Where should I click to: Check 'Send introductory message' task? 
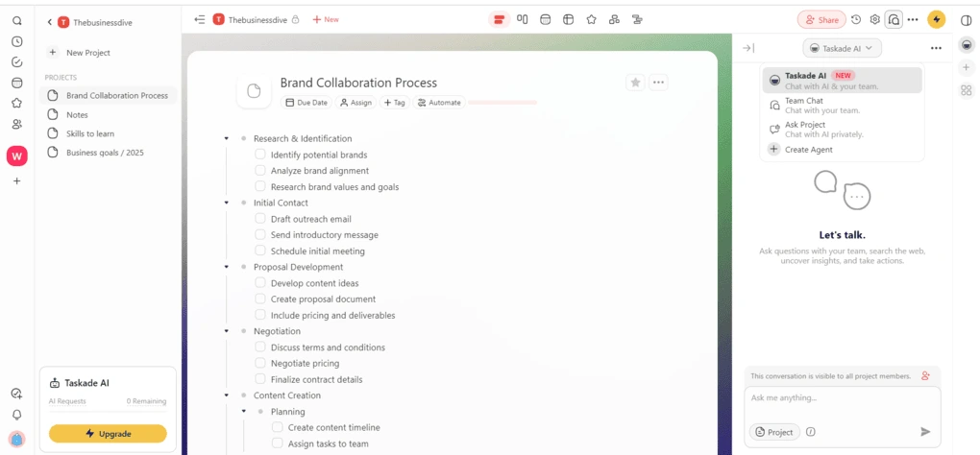(x=260, y=234)
